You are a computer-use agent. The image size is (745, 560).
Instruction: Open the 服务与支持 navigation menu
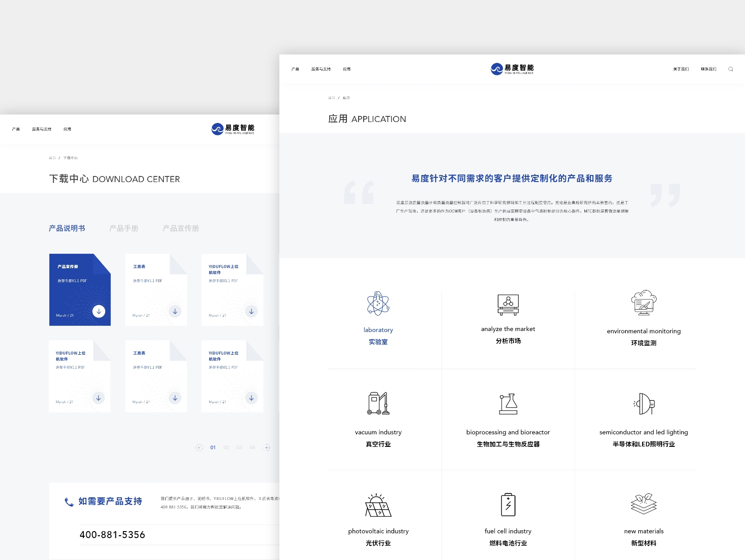(320, 68)
